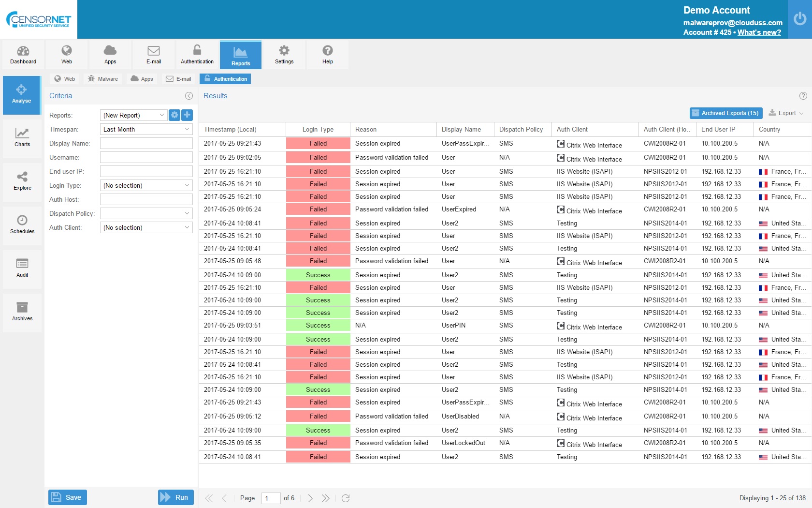Click the power logout icon
Viewport: 812px width, 508px height.
coord(799,19)
